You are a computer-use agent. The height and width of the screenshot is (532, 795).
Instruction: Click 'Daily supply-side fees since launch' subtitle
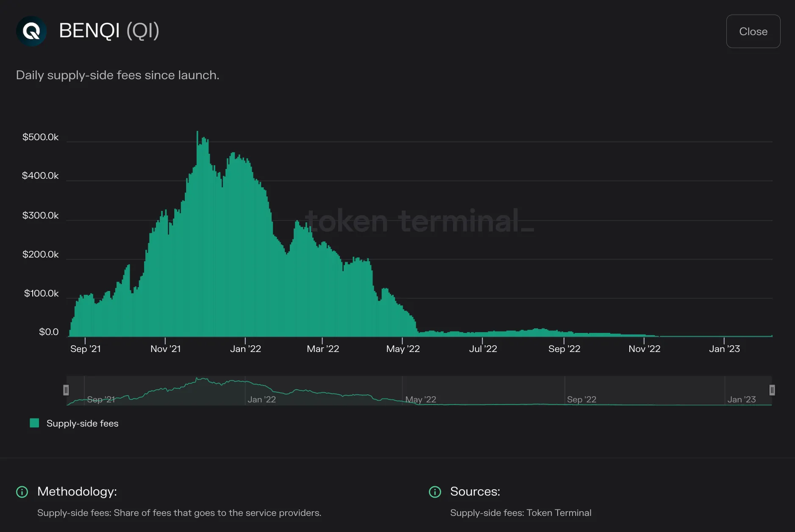click(x=117, y=75)
